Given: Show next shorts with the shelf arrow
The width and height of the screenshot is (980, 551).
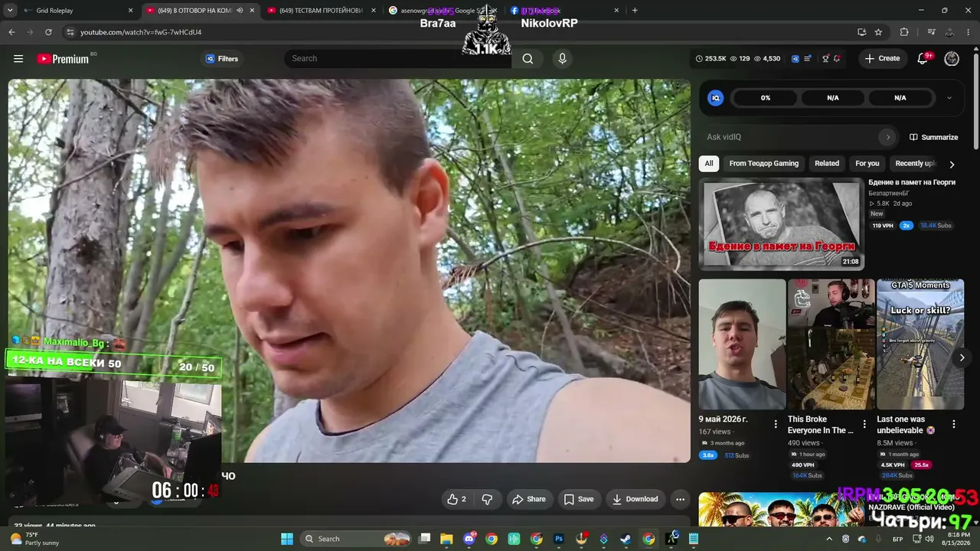Looking at the screenshot, I should 962,357.
